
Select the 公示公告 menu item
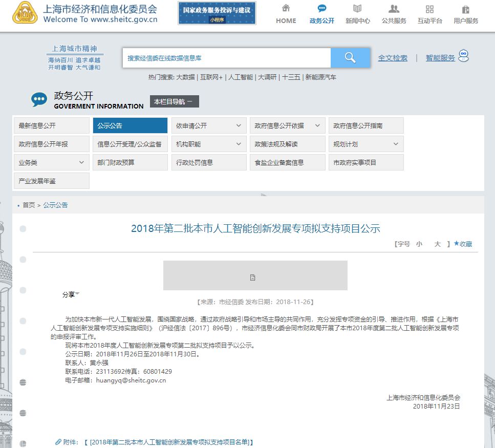coord(130,125)
